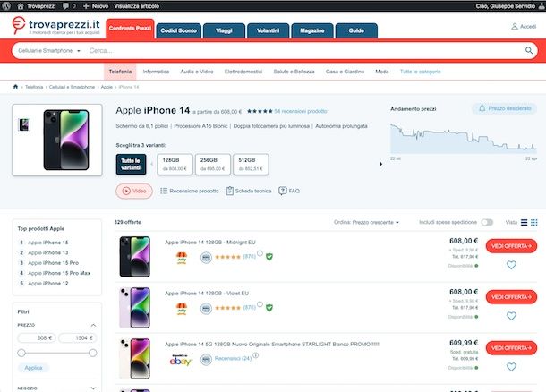Screen dimensions: 546x392
Task: Open Recensisci (24) link
Action: (233, 358)
